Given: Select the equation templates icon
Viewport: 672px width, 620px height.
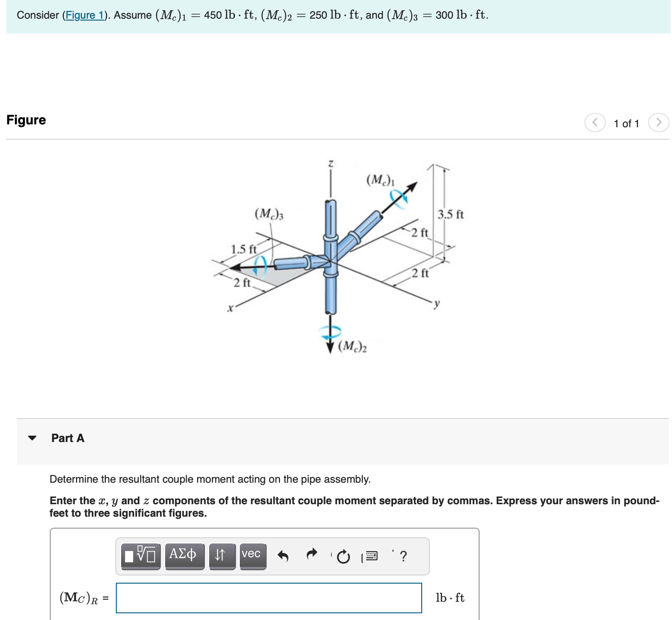Looking at the screenshot, I should 140,555.
